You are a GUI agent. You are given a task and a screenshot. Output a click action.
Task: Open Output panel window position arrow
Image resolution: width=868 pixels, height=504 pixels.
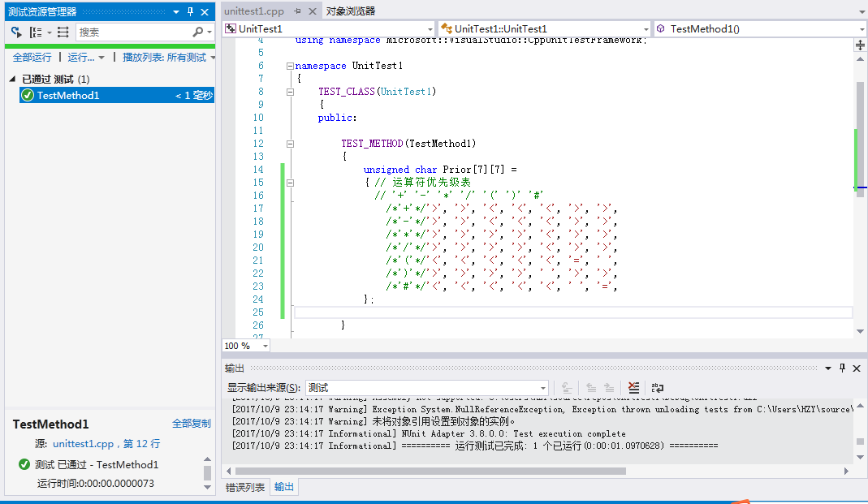(x=828, y=368)
